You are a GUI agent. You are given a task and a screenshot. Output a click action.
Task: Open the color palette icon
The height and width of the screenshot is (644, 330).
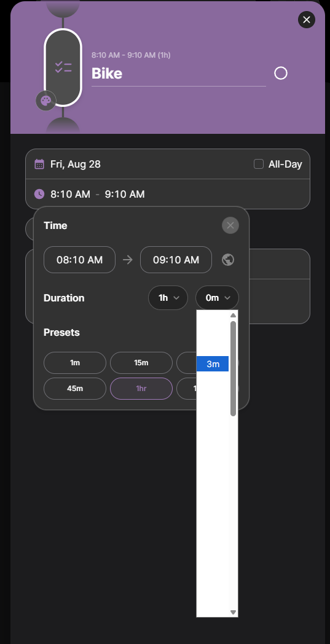pos(45,101)
